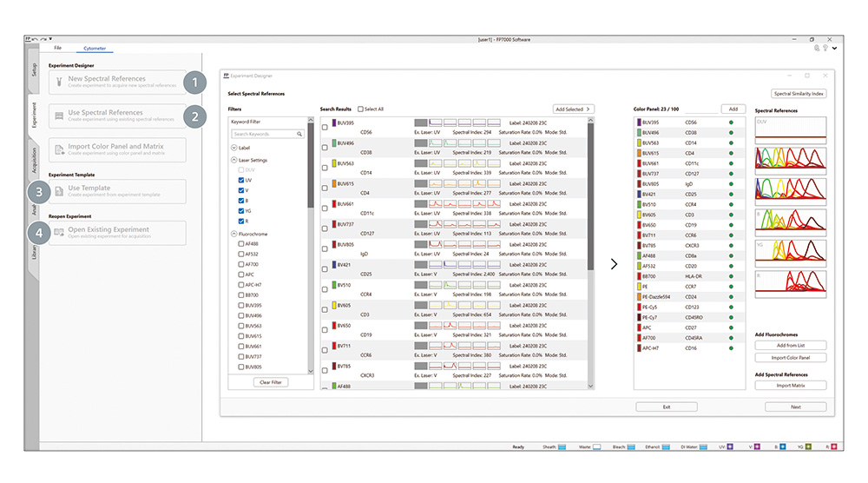Image resolution: width=868 pixels, height=483 pixels.
Task: Expand the Label filter section
Action: [x=234, y=149]
